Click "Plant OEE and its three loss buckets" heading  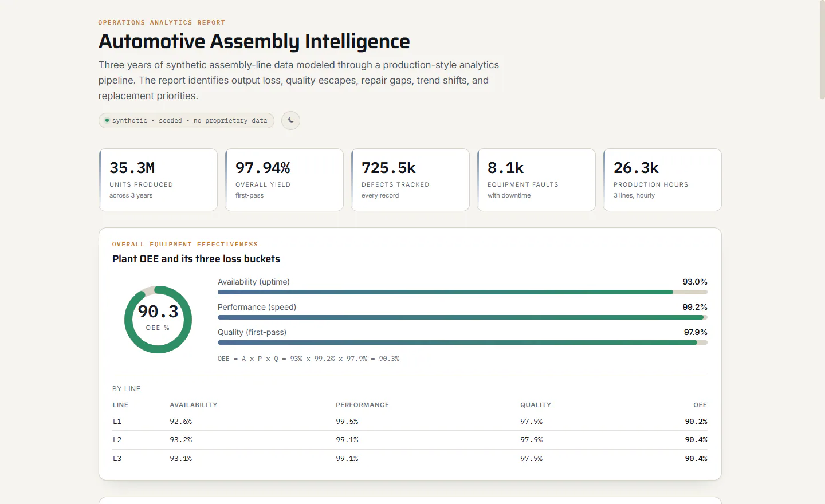[x=196, y=259]
